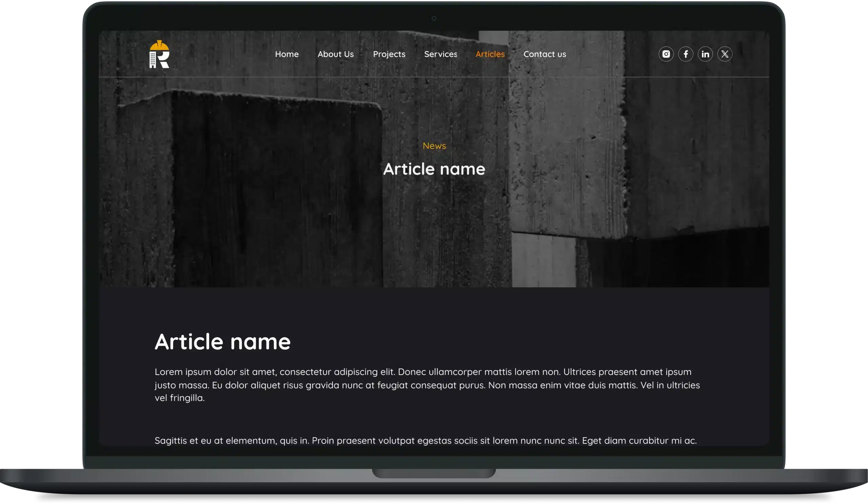Click the orange News category label
Screen dimensions: 868x504
coord(434,146)
